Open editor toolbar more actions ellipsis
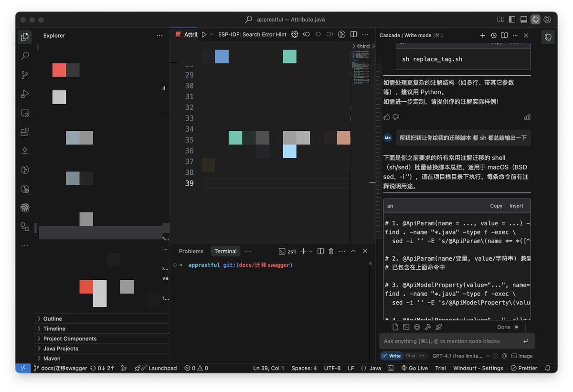573x392 pixels. (x=365, y=34)
